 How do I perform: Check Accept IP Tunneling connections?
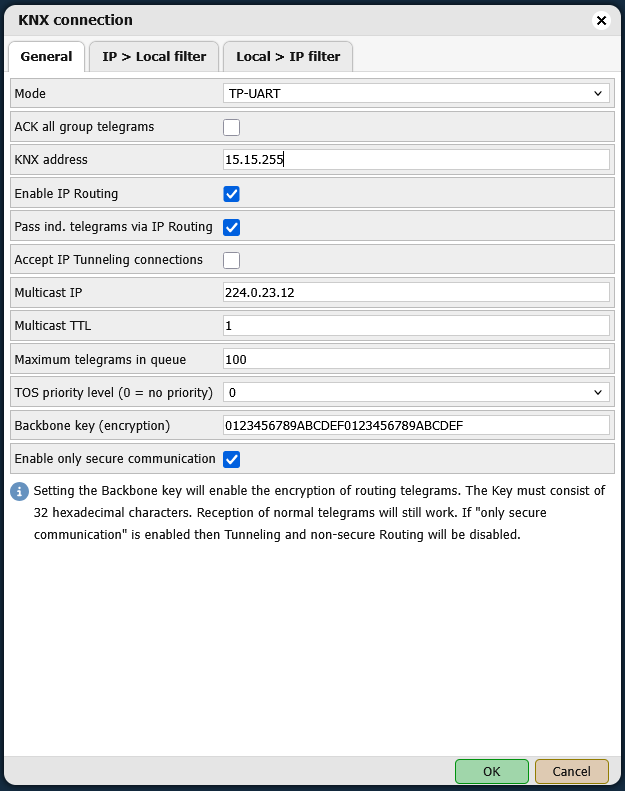pyautogui.click(x=231, y=260)
